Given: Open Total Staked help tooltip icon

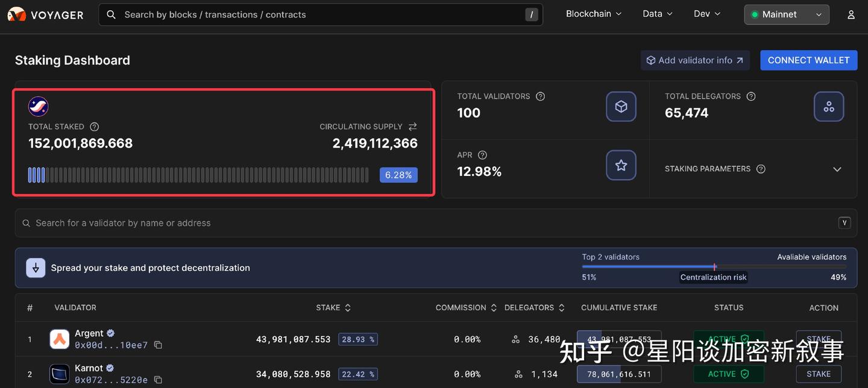Looking at the screenshot, I should coord(94,127).
